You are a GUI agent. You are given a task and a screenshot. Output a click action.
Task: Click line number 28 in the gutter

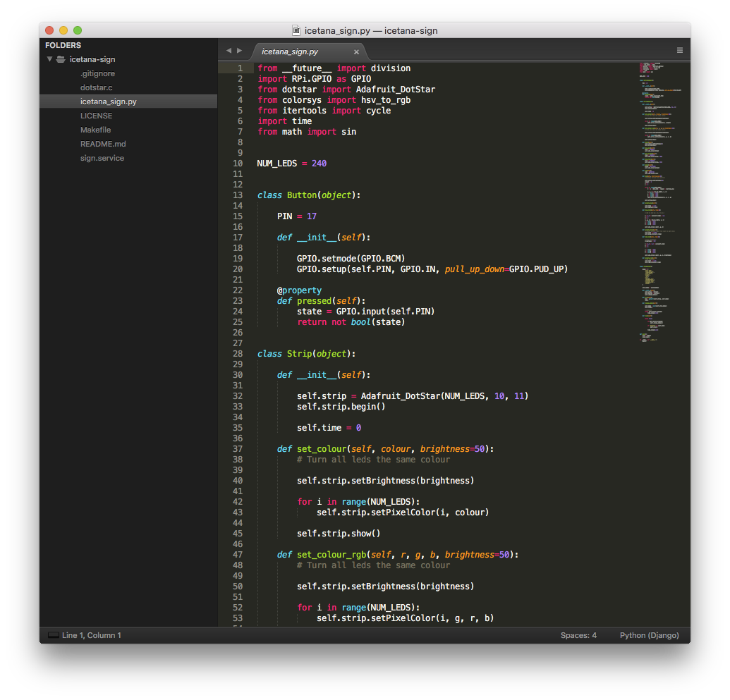pos(238,354)
